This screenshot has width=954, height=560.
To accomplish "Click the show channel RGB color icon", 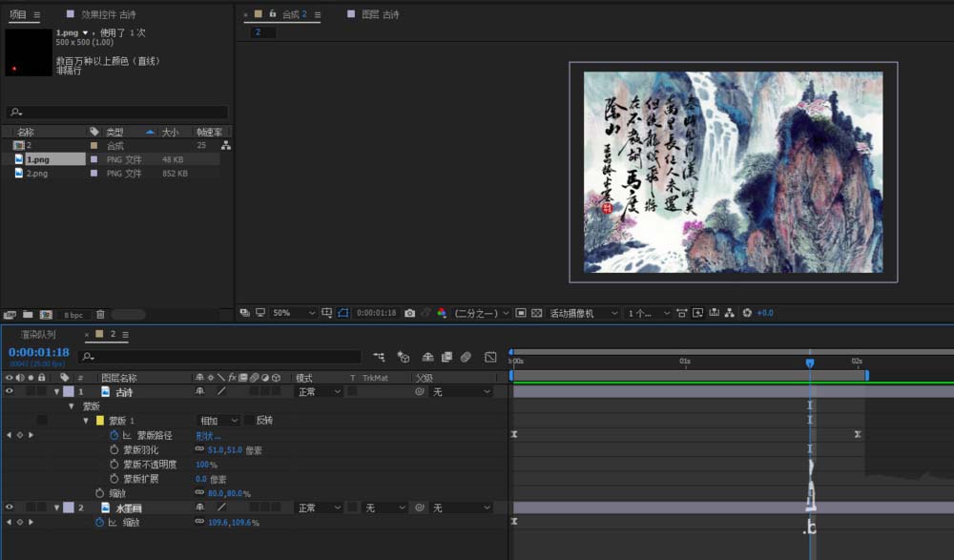I will click(x=442, y=313).
